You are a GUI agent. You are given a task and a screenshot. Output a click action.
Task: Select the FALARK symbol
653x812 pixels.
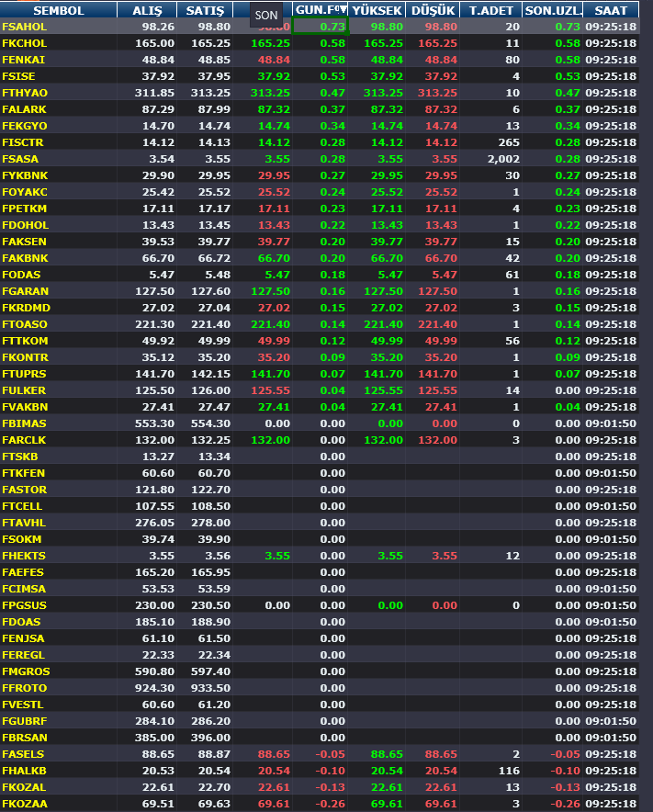click(25, 109)
